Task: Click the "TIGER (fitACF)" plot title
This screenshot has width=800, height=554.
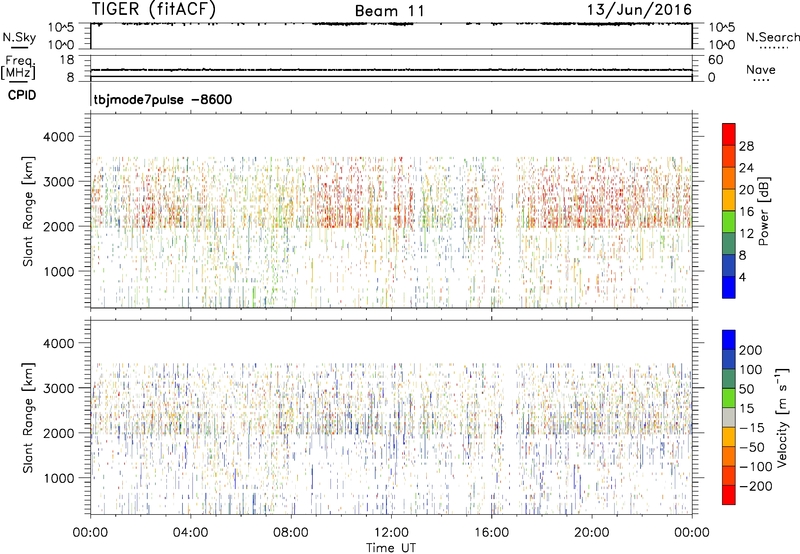Action: pos(154,9)
